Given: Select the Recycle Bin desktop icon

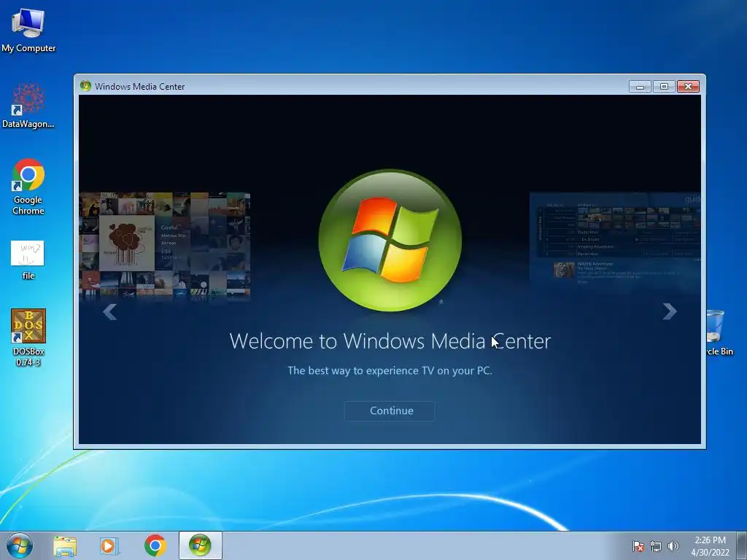Looking at the screenshot, I should [x=718, y=332].
